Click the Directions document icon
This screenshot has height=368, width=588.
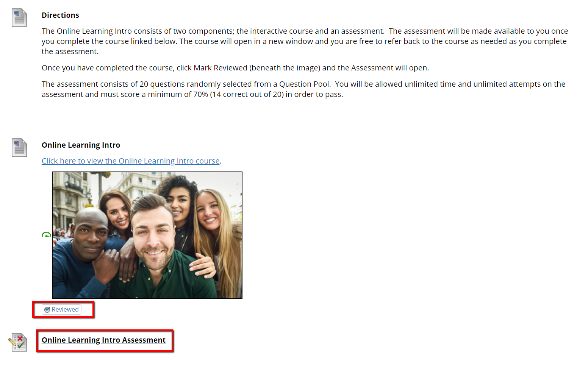tap(19, 17)
